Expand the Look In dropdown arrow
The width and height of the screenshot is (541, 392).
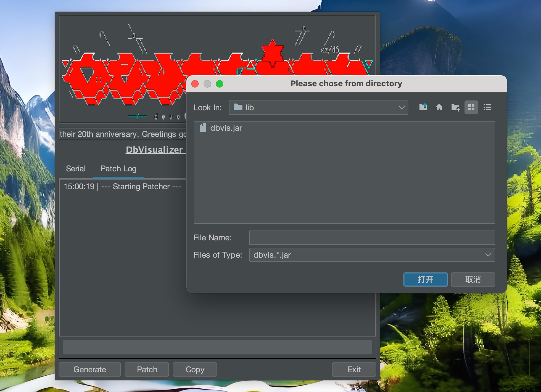click(402, 108)
